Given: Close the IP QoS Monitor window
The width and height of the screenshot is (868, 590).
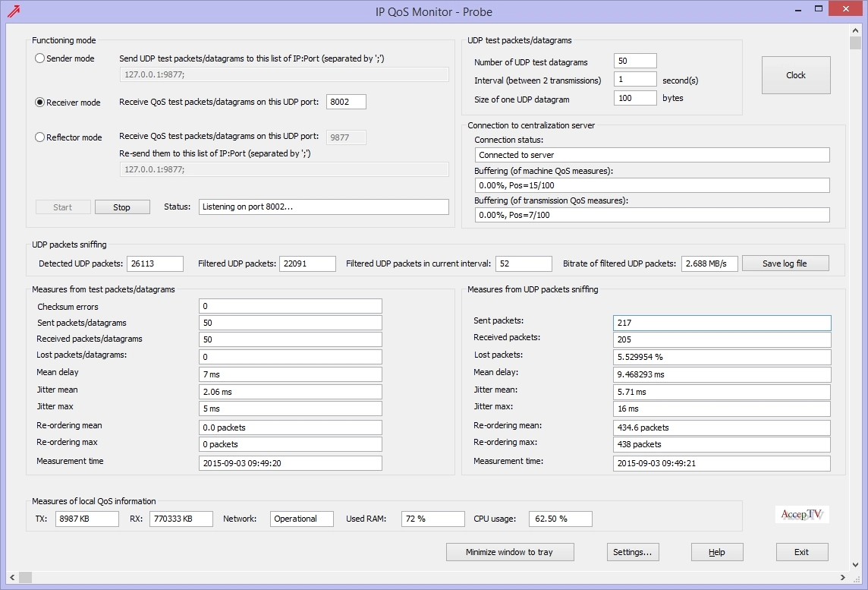Looking at the screenshot, I should 846,9.
